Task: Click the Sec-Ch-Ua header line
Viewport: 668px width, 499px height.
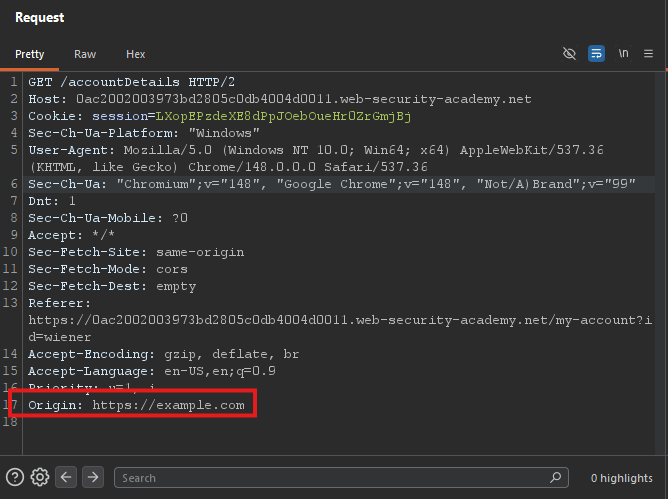Action: (x=332, y=184)
